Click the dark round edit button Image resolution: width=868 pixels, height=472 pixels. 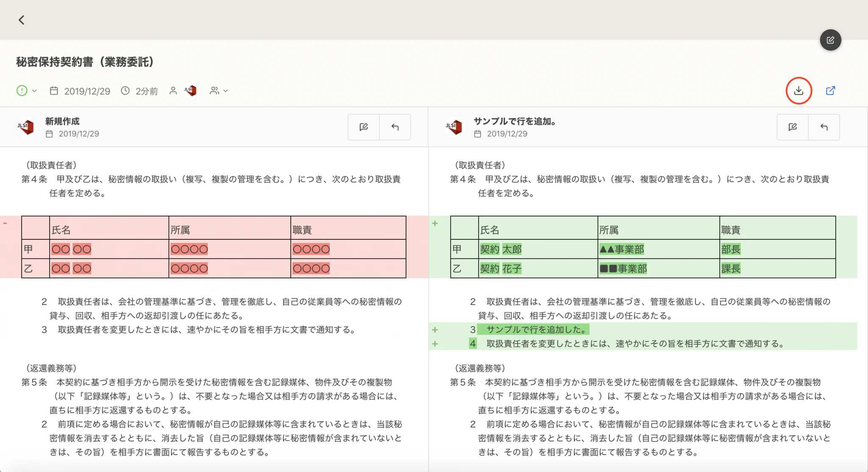click(x=830, y=40)
